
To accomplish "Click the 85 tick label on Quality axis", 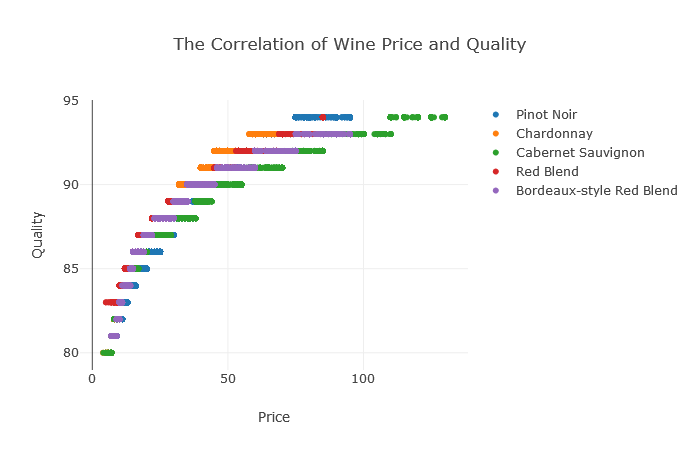I will point(71,269).
